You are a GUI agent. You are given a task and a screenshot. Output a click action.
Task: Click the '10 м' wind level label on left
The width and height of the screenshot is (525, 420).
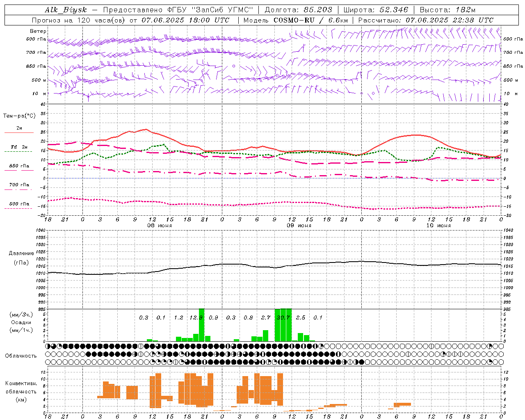coord(39,94)
